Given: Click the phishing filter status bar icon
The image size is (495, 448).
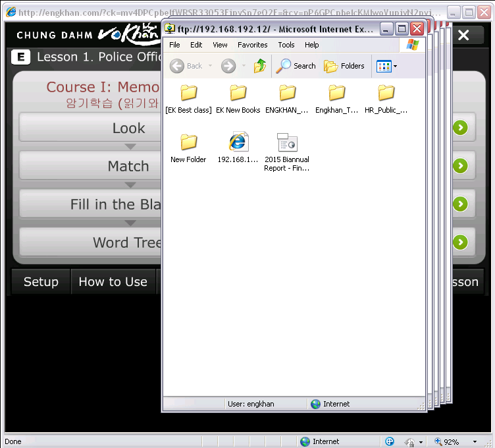Looking at the screenshot, I should (390, 441).
